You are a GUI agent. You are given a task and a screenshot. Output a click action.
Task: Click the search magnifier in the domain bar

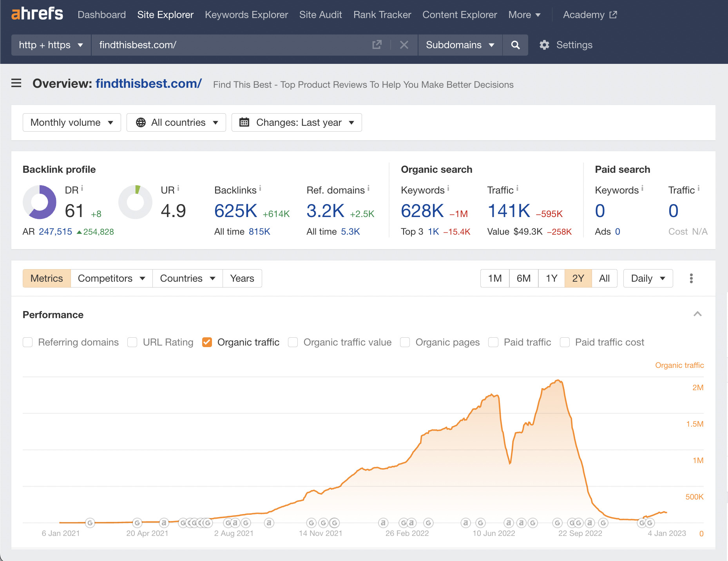pyautogui.click(x=515, y=45)
